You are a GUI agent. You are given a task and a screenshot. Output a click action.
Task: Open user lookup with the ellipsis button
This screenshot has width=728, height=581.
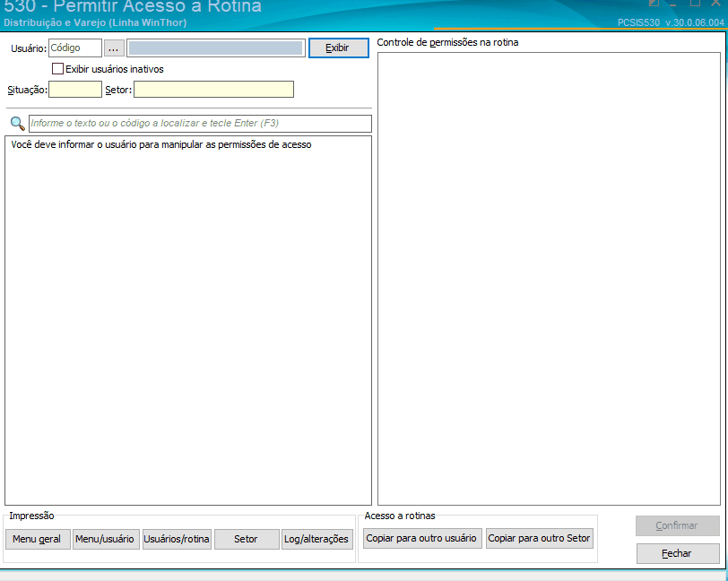pos(114,48)
